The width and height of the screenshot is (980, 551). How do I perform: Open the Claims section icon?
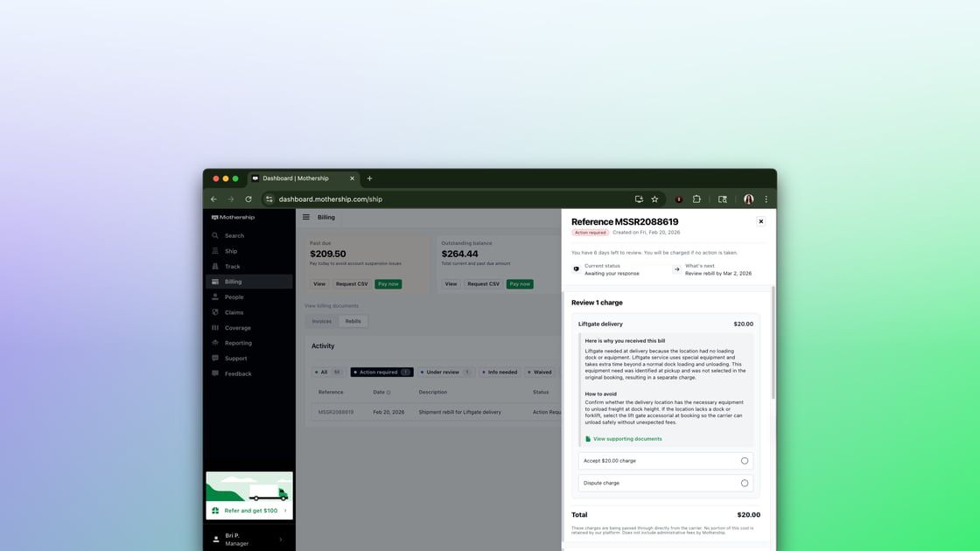click(x=214, y=312)
